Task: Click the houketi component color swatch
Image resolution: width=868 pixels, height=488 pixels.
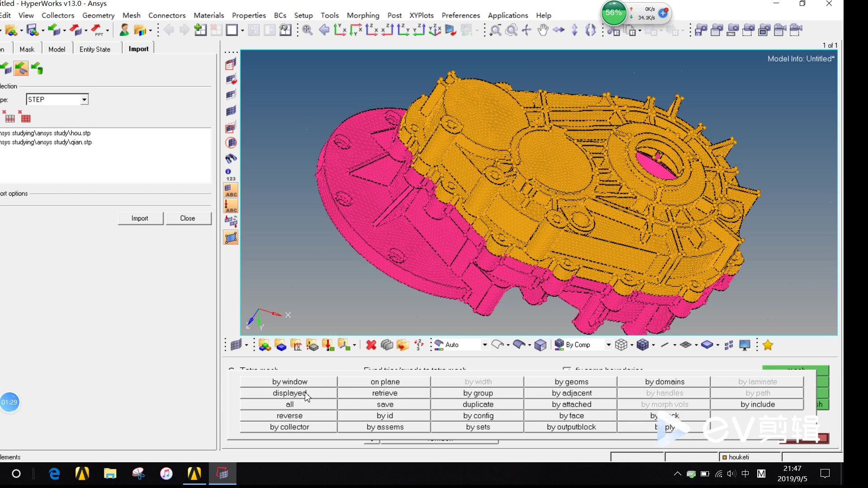Action: pyautogui.click(x=724, y=457)
